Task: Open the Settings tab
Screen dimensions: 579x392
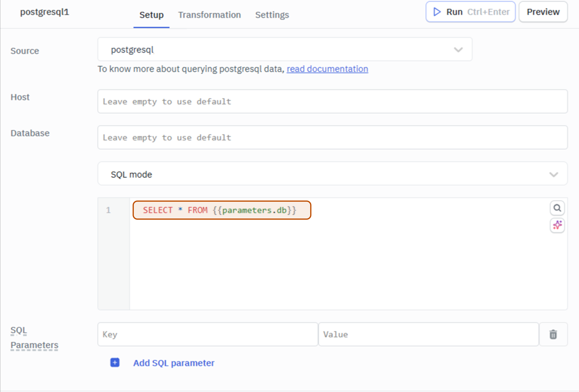Action: tap(272, 15)
